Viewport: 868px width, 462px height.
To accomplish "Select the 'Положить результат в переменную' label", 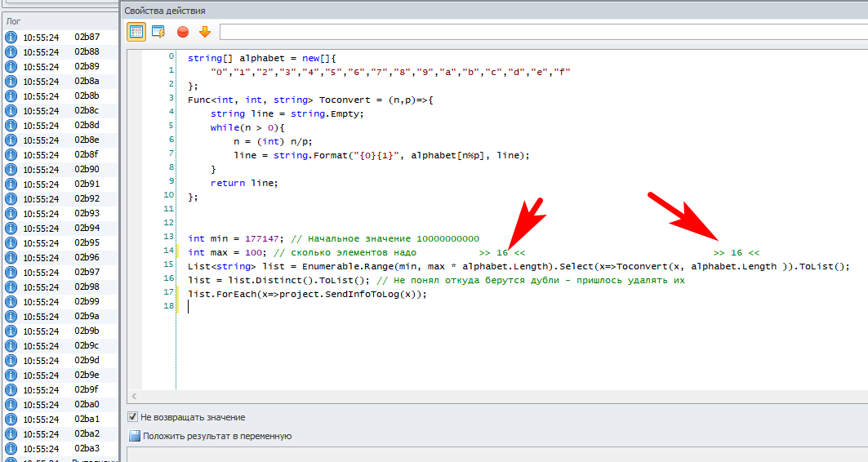I will (217, 436).
